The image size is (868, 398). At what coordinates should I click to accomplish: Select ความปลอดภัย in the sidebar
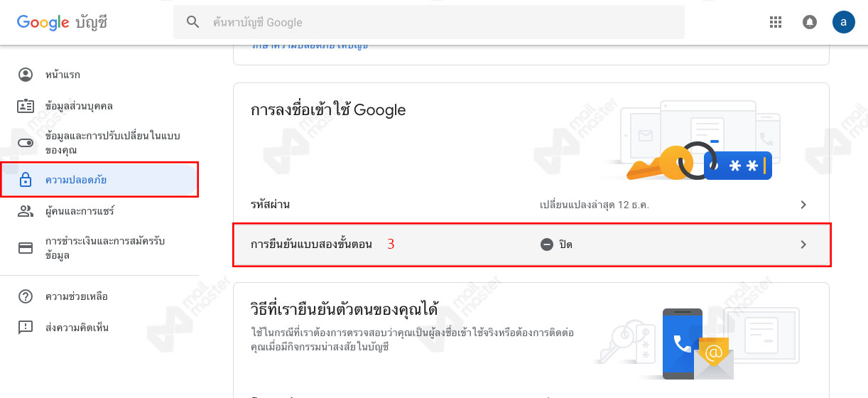99,180
